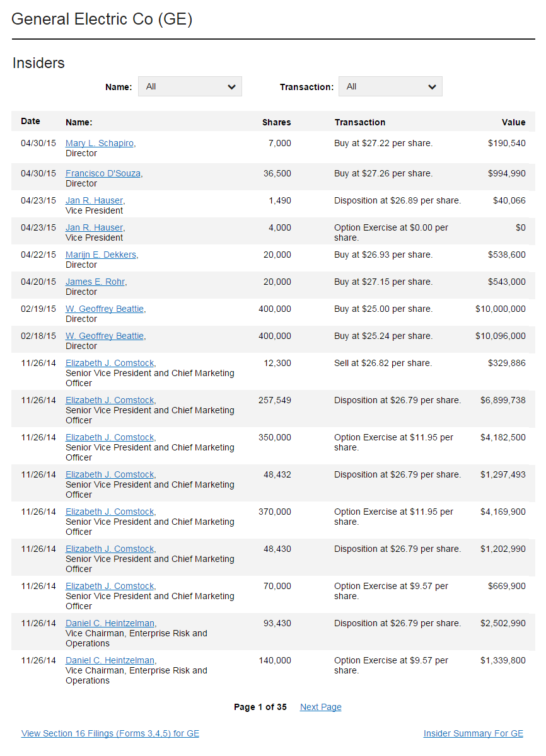Click Jan R. Hauser on the Disposition row
Image resolution: width=546 pixels, height=756 pixels.
95,201
